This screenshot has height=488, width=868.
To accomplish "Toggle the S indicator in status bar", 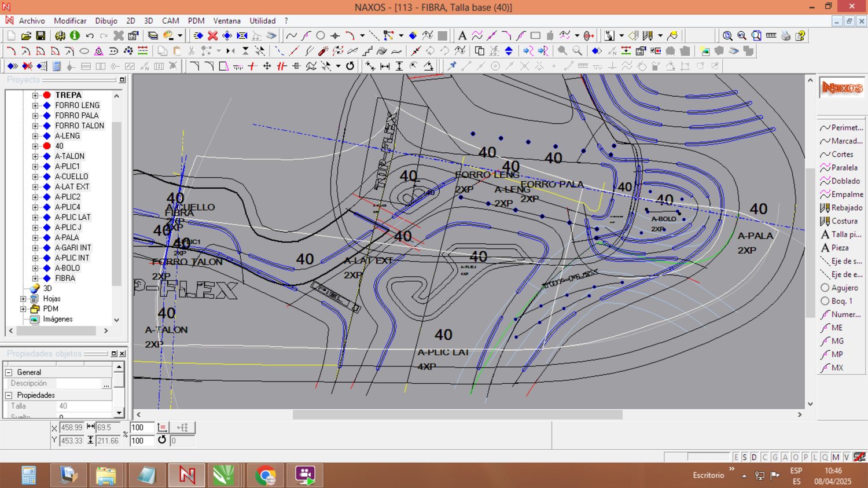I will pos(745,457).
